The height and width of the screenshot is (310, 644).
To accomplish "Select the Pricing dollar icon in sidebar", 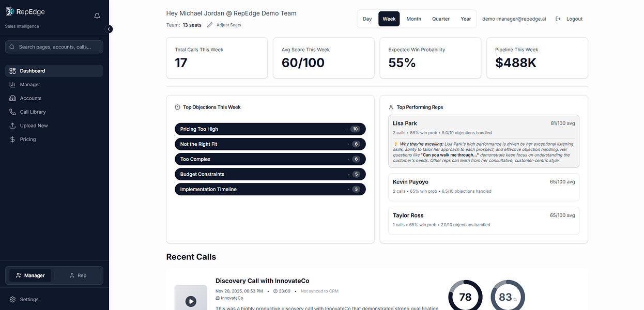I will coord(11,139).
